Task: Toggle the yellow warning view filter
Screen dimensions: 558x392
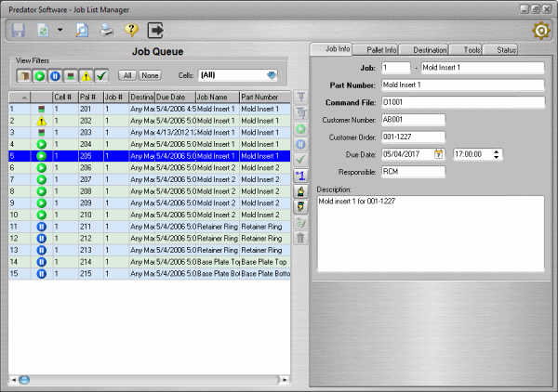Action: click(x=86, y=75)
